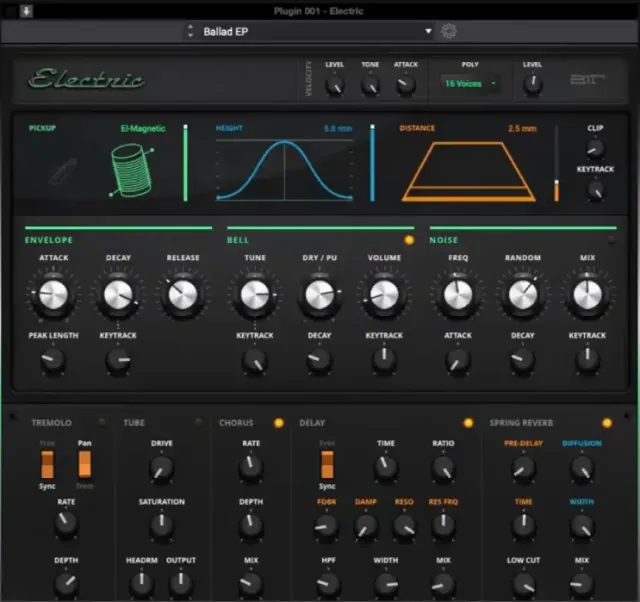The width and height of the screenshot is (640, 602).
Task: Click the Velocity Level knob
Action: click(x=335, y=86)
